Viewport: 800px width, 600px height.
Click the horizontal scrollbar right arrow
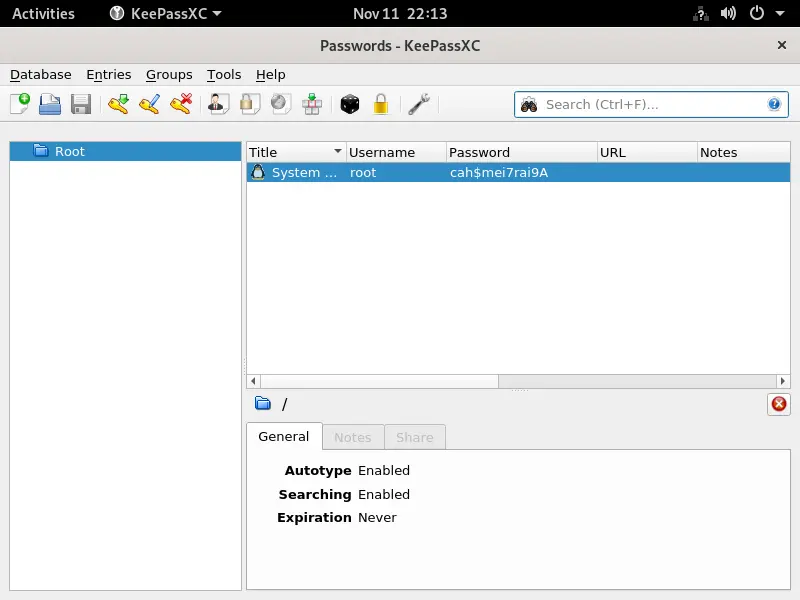783,381
